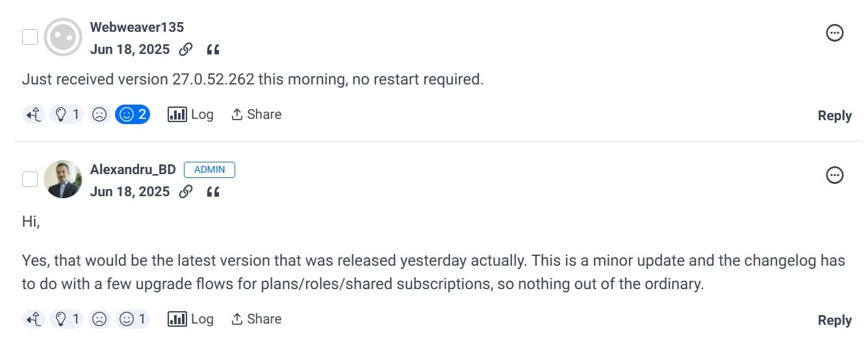Add sad face reaction to Webweaver135's post
868x343 pixels.
(99, 115)
